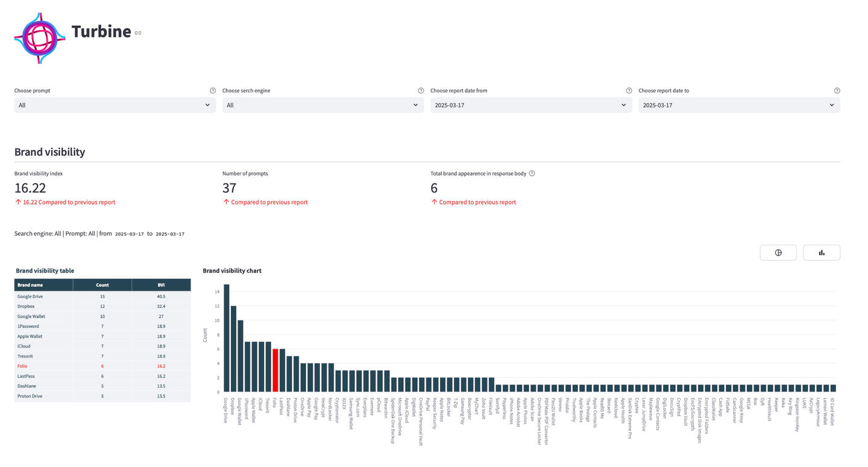The height and width of the screenshot is (467, 868).
Task: Sort table by BVI column header
Action: (x=161, y=285)
